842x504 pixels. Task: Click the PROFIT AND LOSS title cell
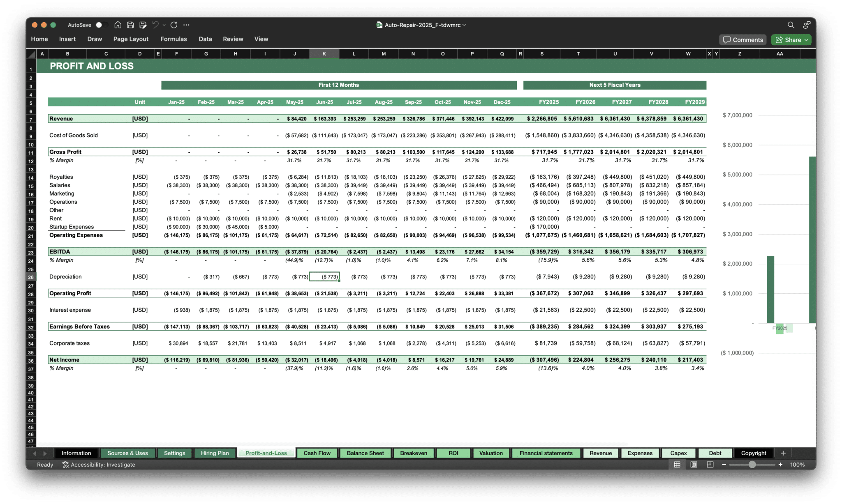tap(92, 66)
